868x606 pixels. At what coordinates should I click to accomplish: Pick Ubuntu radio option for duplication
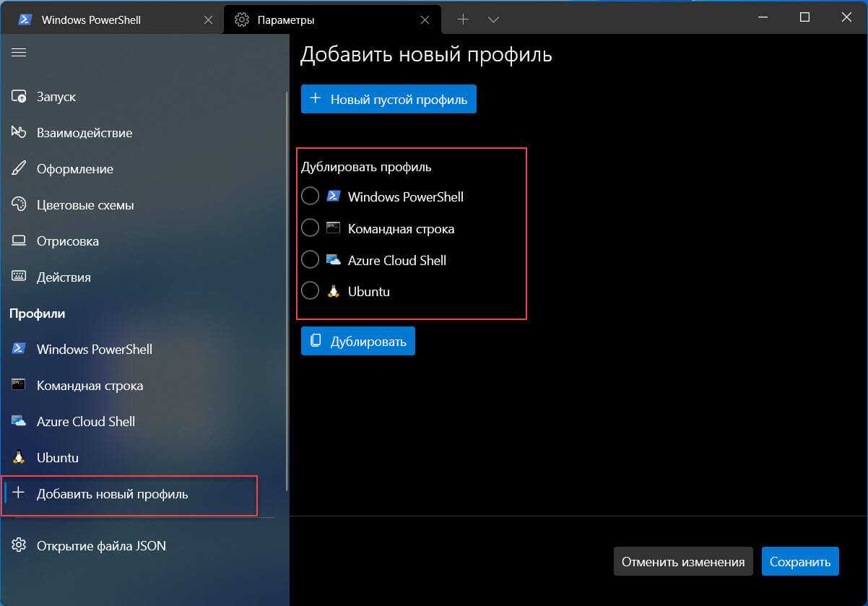coord(310,291)
